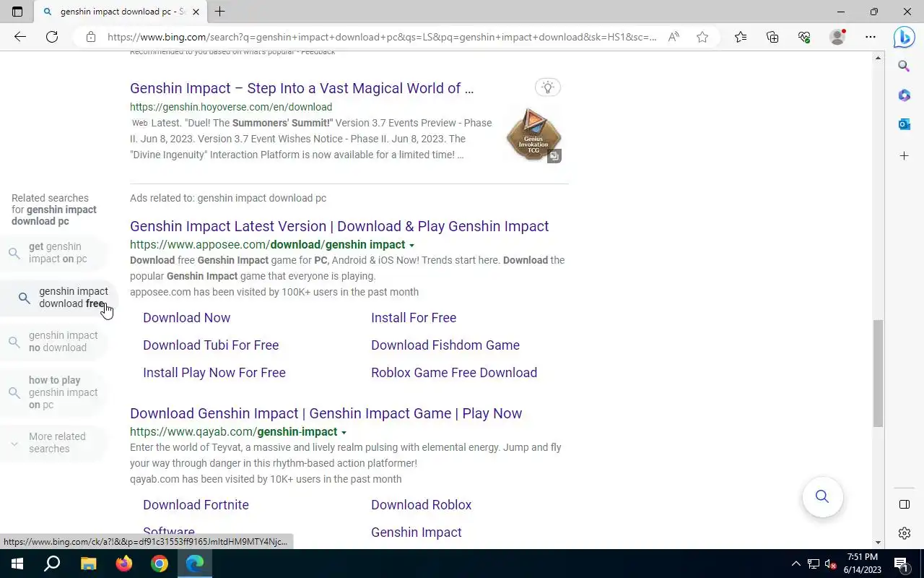Open Roblox Game Free Download link
Image resolution: width=924 pixels, height=578 pixels.
pos(454,373)
